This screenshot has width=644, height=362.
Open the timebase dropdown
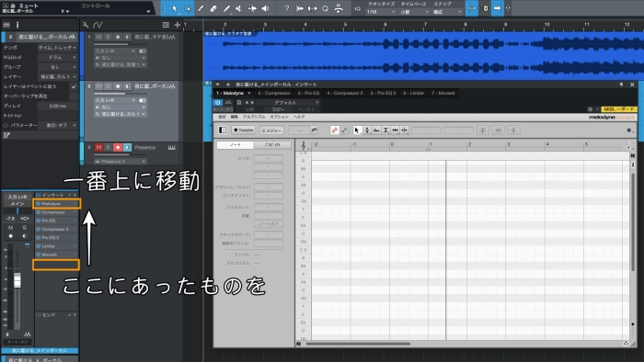click(414, 12)
